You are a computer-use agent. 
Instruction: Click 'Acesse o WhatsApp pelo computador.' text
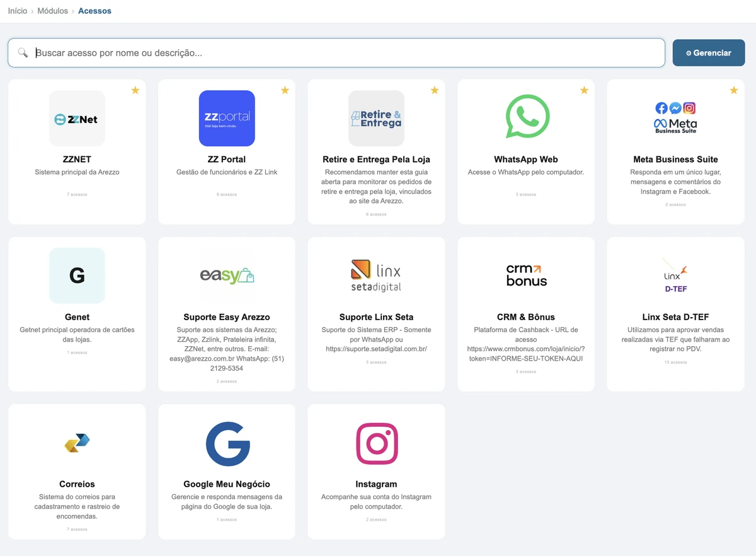tap(526, 172)
